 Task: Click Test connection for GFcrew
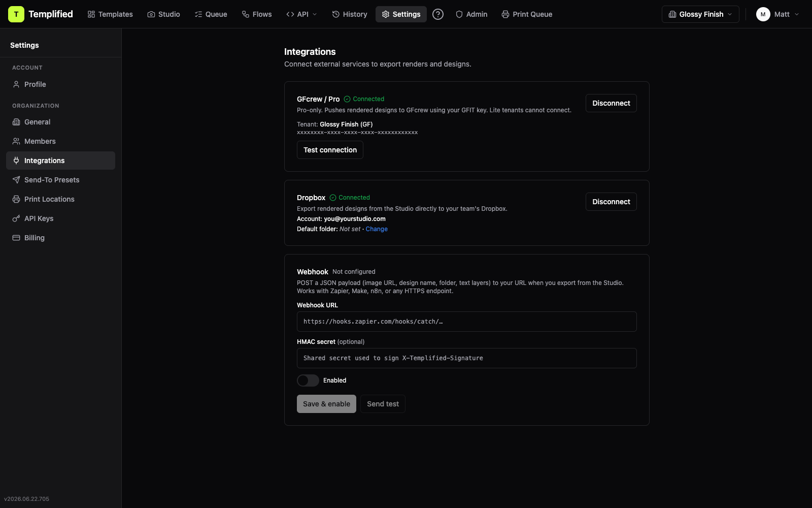[x=330, y=150]
